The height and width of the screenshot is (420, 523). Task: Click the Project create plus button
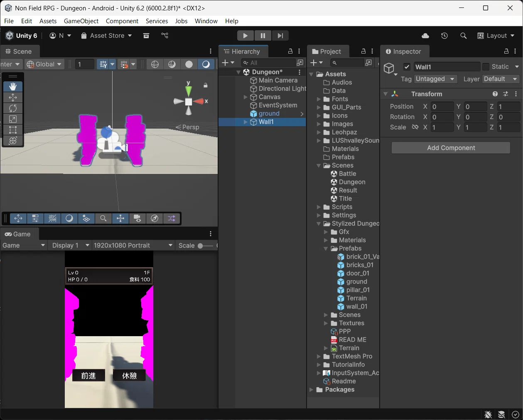pyautogui.click(x=316, y=63)
